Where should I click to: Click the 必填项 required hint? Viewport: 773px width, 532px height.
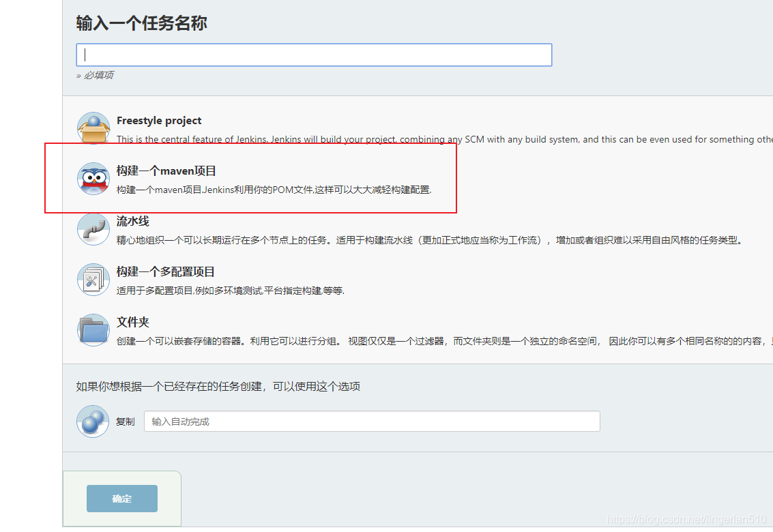point(95,75)
